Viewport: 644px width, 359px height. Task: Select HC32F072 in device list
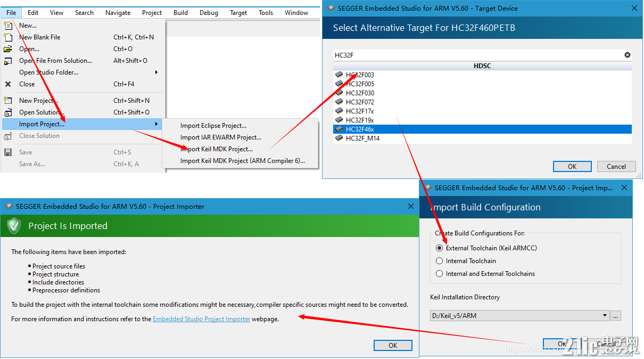(482, 102)
